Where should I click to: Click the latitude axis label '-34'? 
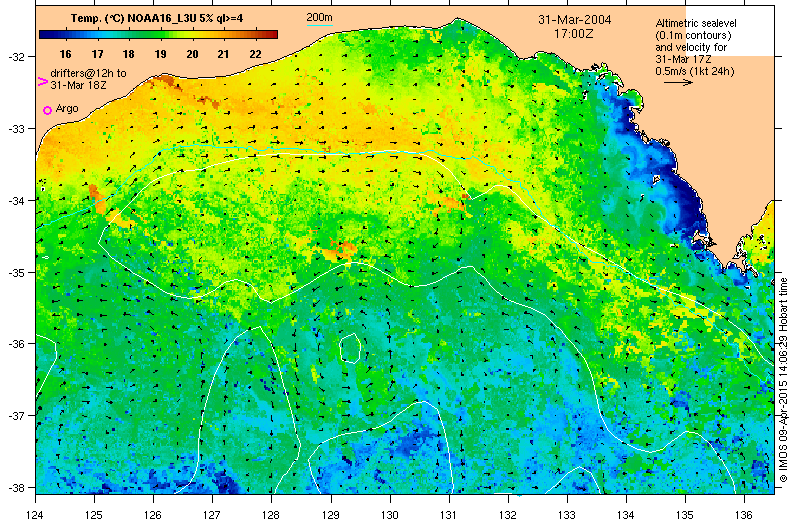tap(15, 201)
